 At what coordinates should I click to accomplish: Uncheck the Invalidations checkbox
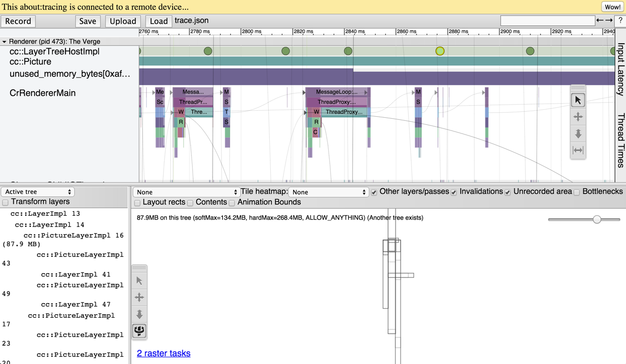pos(454,192)
